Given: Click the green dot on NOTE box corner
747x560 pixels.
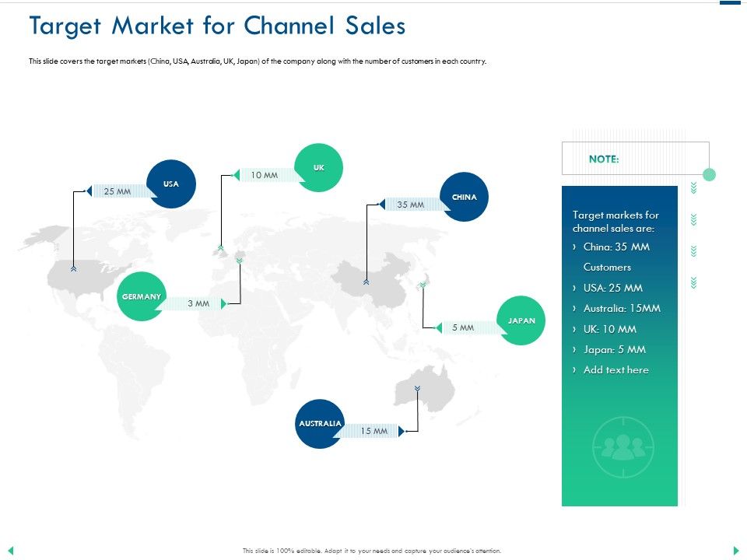Looking at the screenshot, I should pyautogui.click(x=709, y=174).
